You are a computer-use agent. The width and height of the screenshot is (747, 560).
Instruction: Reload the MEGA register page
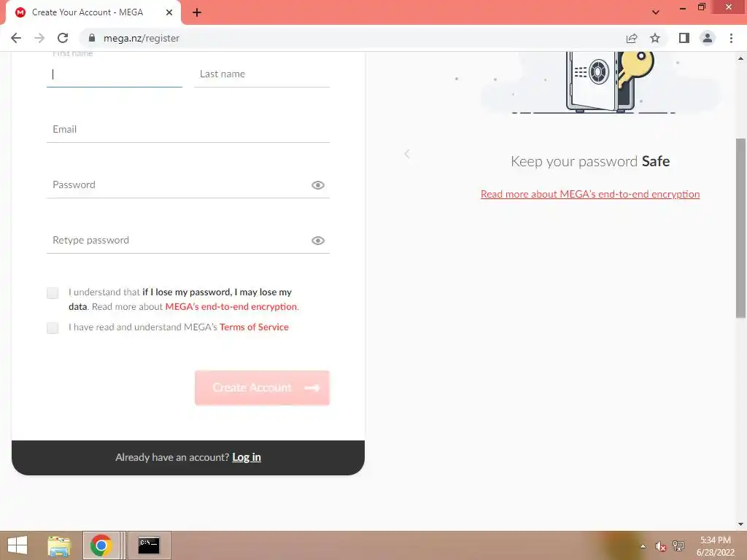click(x=63, y=38)
